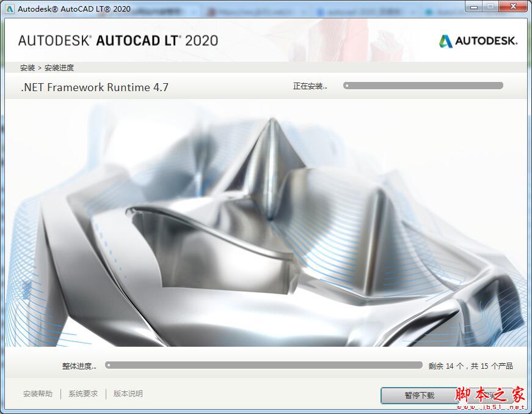
Task: Select the 安装进度 breadcrumb entry
Action: (58, 67)
